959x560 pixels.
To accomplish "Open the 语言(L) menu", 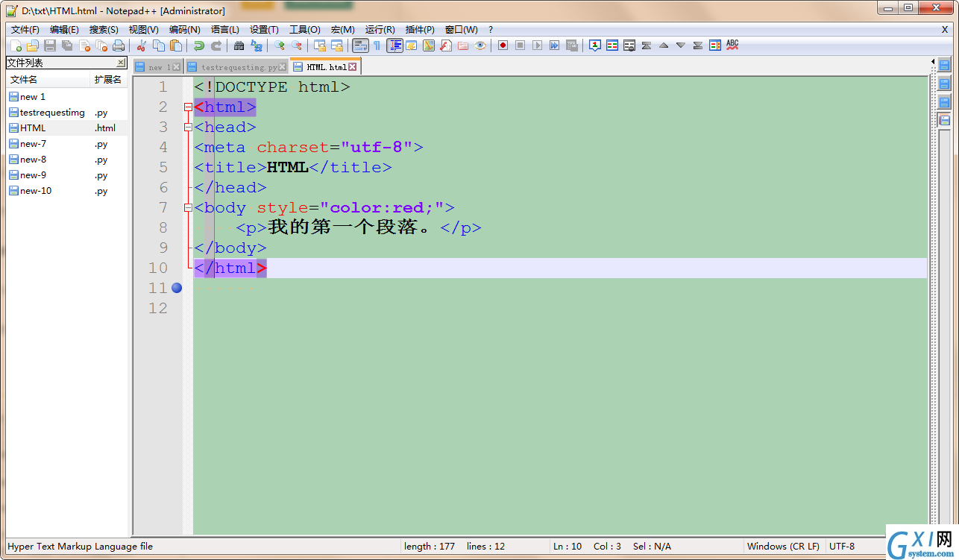I will point(224,30).
